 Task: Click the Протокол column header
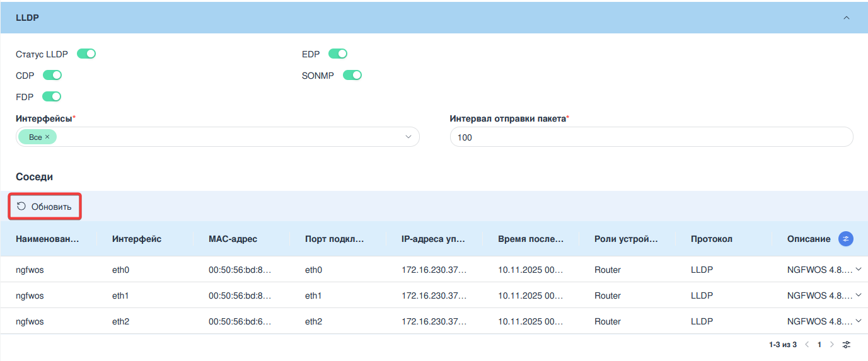pyautogui.click(x=711, y=239)
